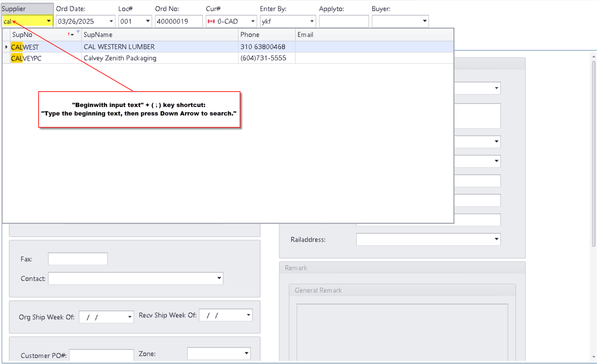597x364 pixels.
Task: Open the Ord Date calendar dropdown
Action: [111, 21]
